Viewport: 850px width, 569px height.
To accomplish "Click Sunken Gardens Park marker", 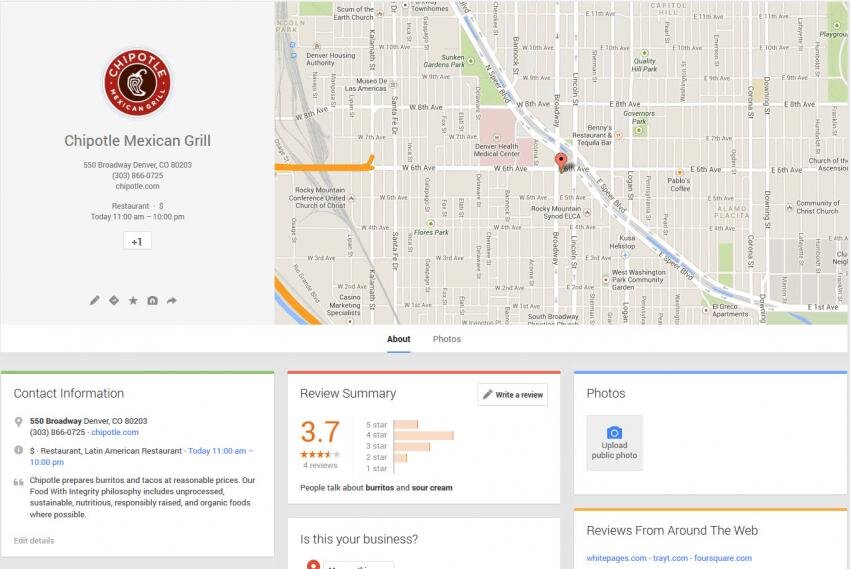I will click(471, 61).
